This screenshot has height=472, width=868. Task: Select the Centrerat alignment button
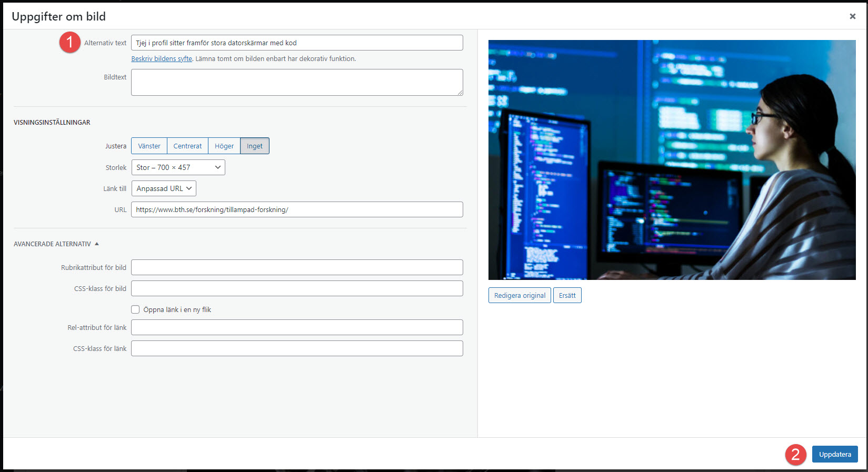[187, 146]
